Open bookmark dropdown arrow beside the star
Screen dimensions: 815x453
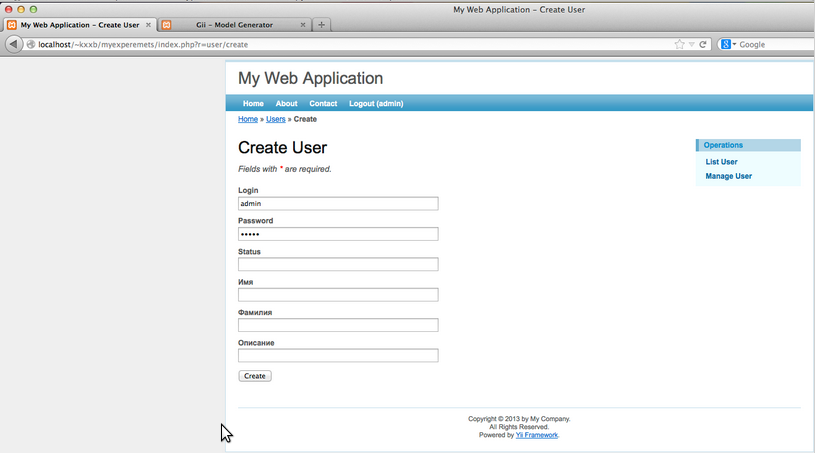pos(691,44)
